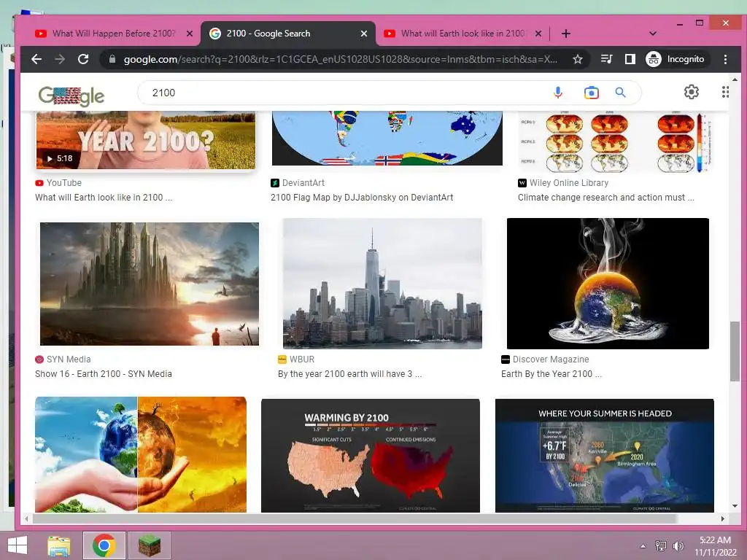Open '2100 Flag Map by DJJablonsky' link
The width and height of the screenshot is (747, 560).
coord(362,197)
